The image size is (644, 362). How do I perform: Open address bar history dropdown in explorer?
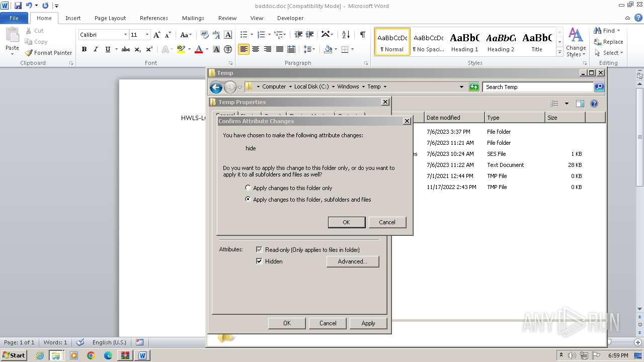(x=461, y=87)
